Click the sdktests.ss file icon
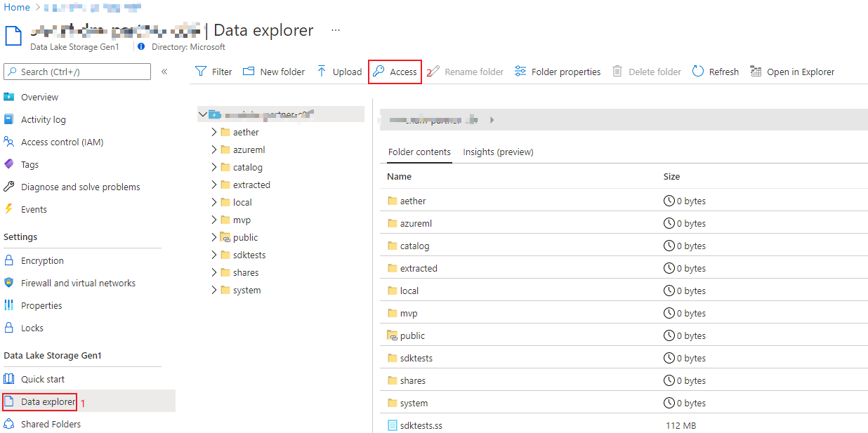 pos(393,425)
